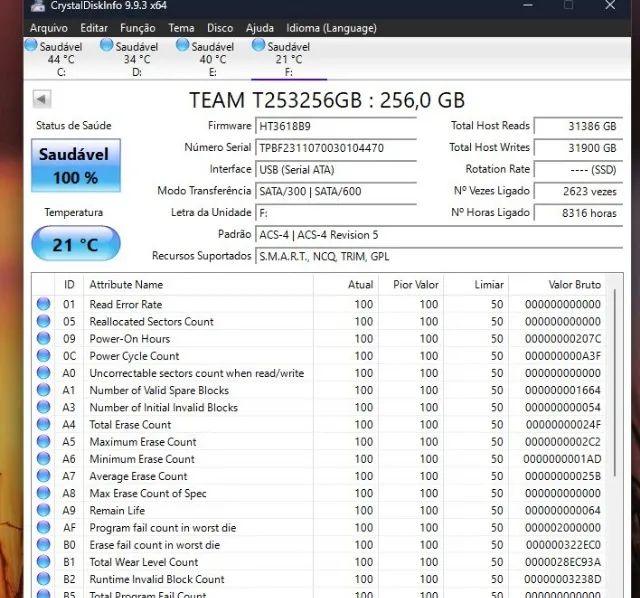Select the Remain Life attribute name
The image size is (640, 598).
(x=117, y=510)
